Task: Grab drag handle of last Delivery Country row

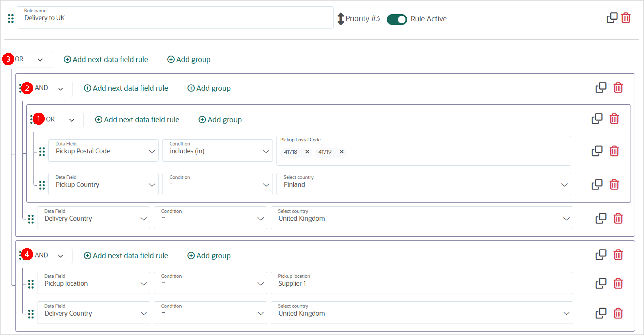Action: [x=31, y=314]
